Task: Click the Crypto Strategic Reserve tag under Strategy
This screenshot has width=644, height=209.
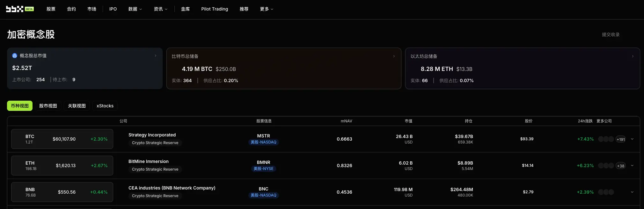Action: (x=155, y=143)
